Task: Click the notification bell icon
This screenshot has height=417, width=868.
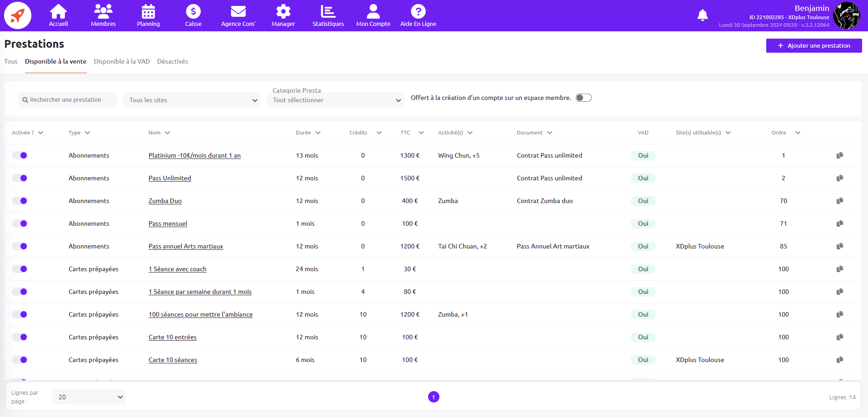Action: (702, 15)
